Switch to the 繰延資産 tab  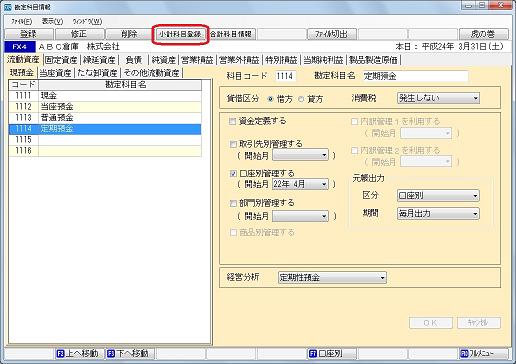99,60
